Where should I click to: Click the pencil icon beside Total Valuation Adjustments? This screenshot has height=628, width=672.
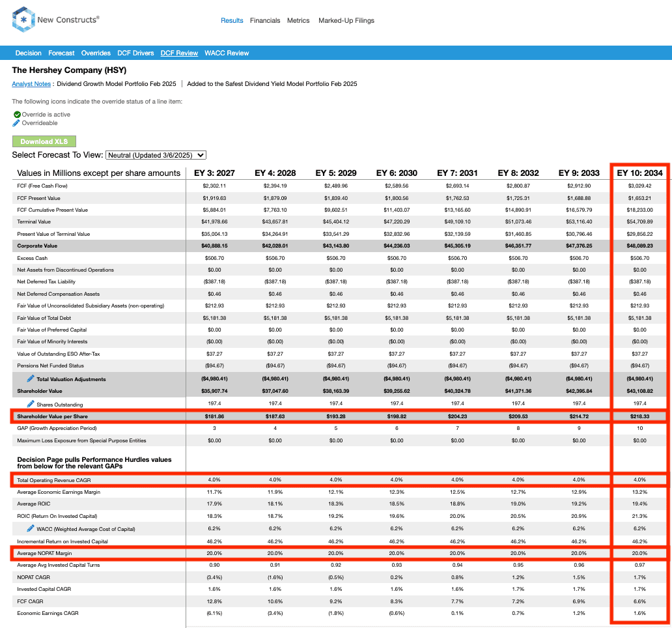click(31, 378)
